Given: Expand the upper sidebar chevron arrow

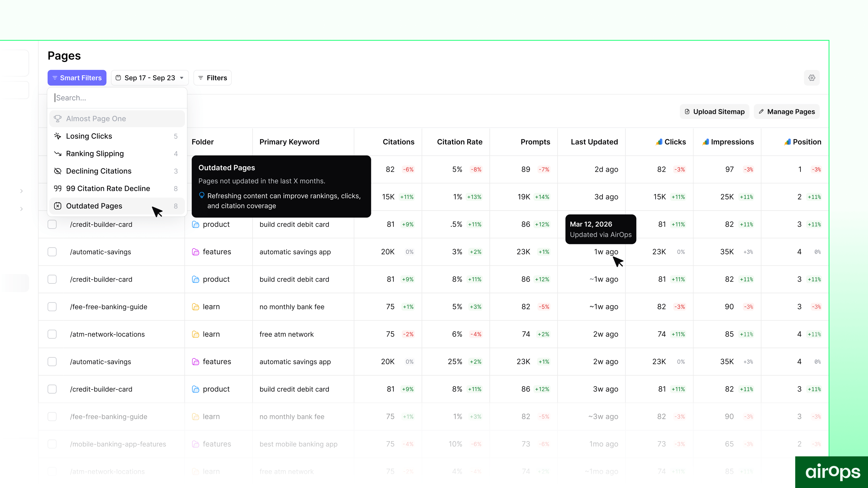Looking at the screenshot, I should click(22, 191).
